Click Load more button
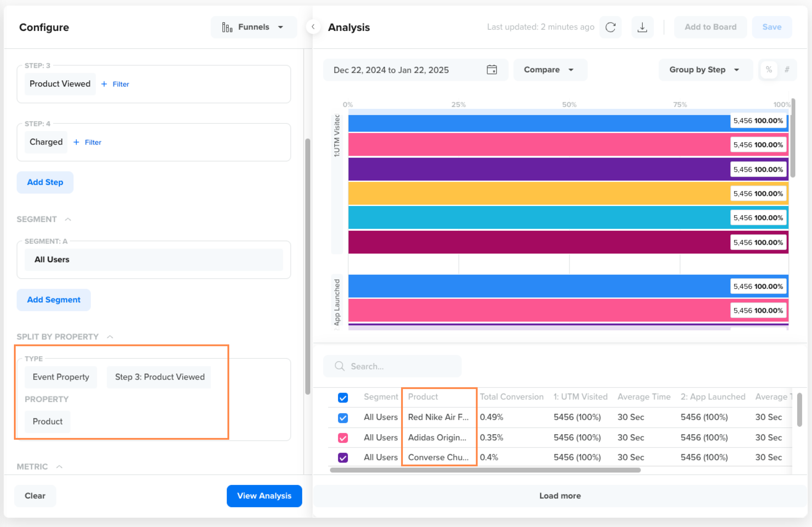Viewport: 812px width, 527px height. click(x=560, y=495)
